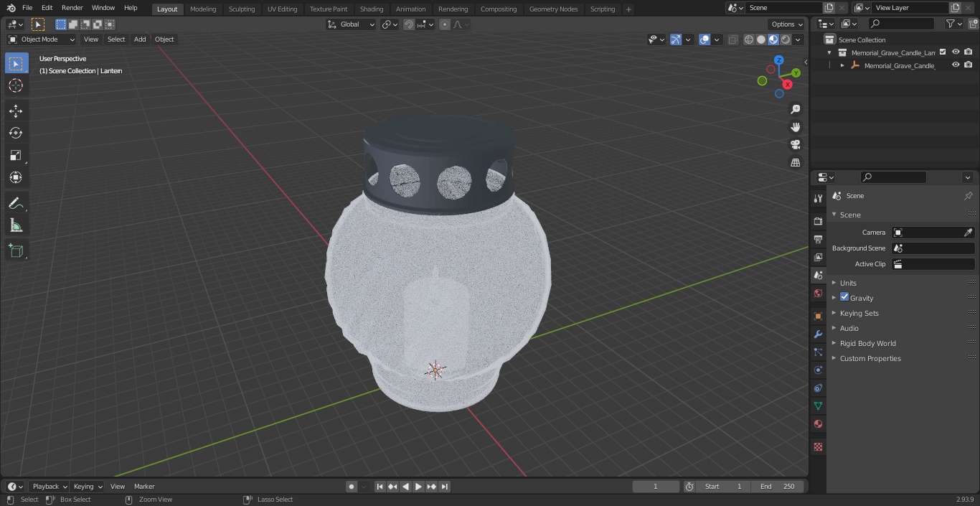Image resolution: width=980 pixels, height=506 pixels.
Task: Select the Select Box tool
Action: click(x=16, y=63)
